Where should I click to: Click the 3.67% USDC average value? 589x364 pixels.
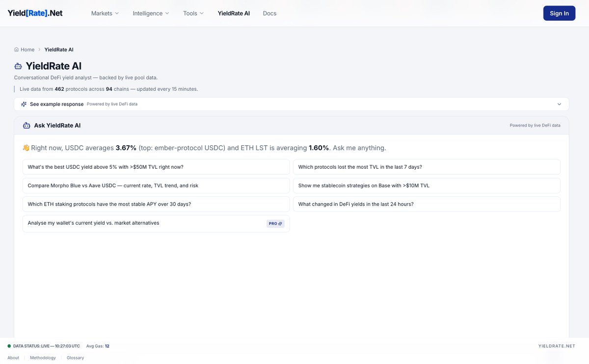[x=126, y=148]
